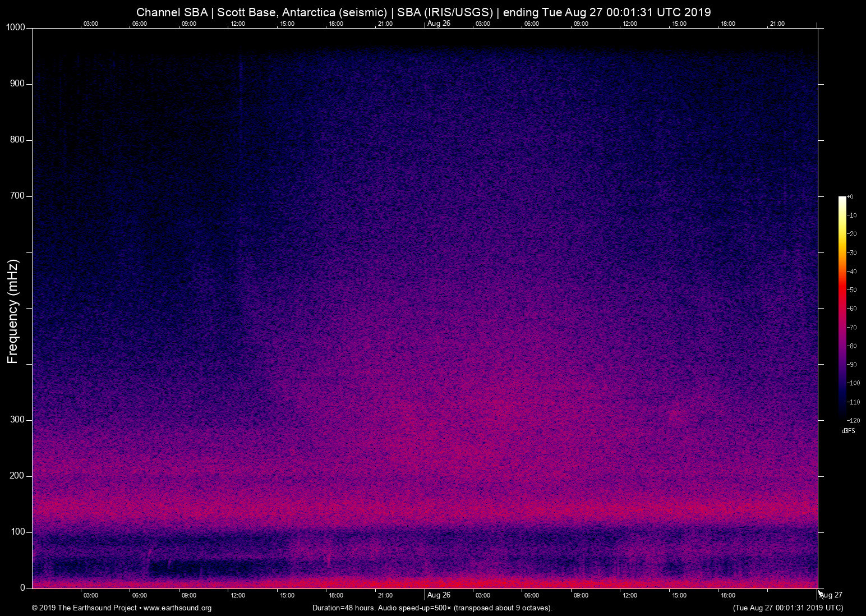Screen dimensions: 866x616
Task: Click the 800 frequency axis label
Action: (18, 140)
